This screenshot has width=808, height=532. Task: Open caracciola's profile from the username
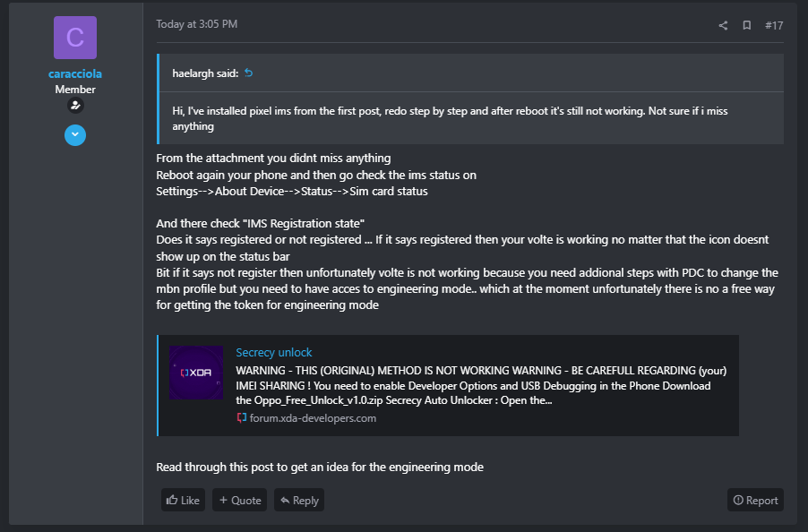tap(75, 73)
